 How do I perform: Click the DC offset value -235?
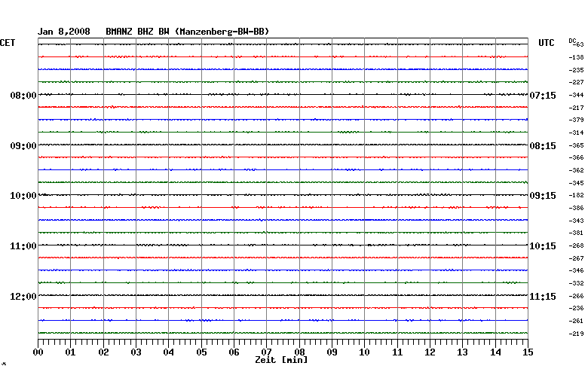(577, 70)
